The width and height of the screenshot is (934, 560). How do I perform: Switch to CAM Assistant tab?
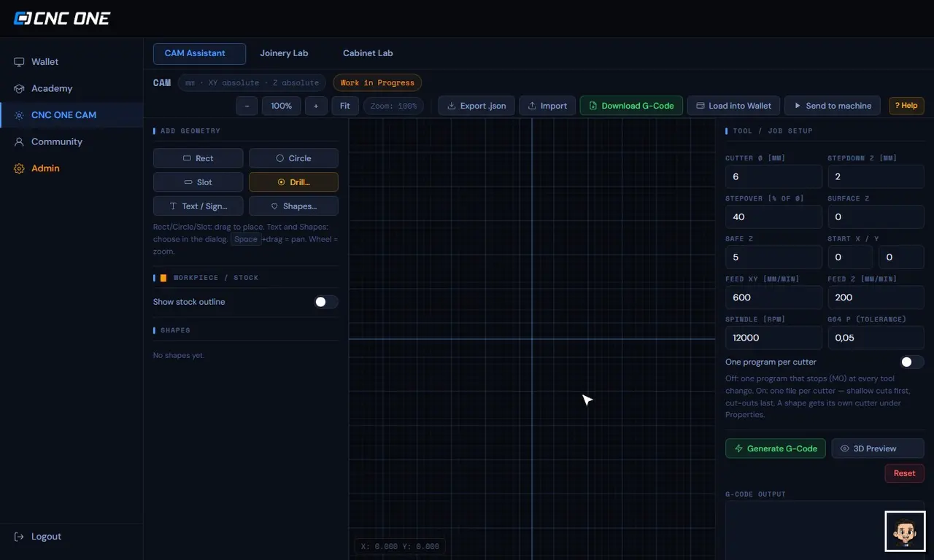coord(199,53)
